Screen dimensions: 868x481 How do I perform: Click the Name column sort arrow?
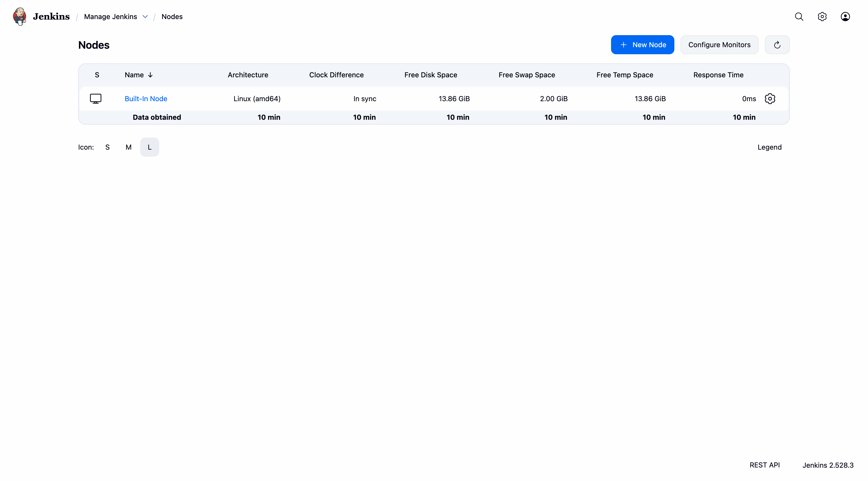(x=150, y=75)
